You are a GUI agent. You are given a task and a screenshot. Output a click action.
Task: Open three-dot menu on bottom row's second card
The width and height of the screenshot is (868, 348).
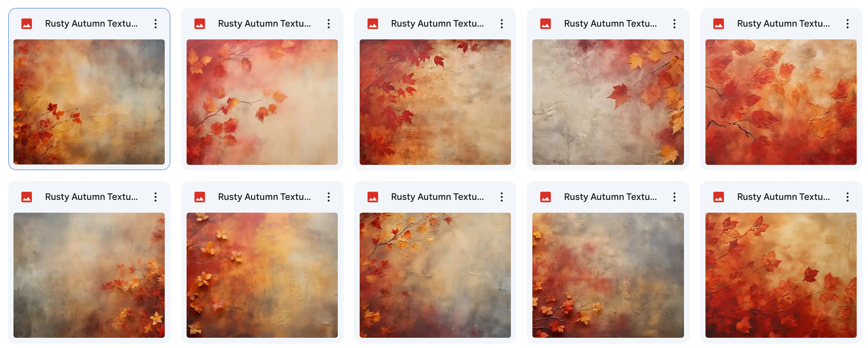(x=329, y=197)
